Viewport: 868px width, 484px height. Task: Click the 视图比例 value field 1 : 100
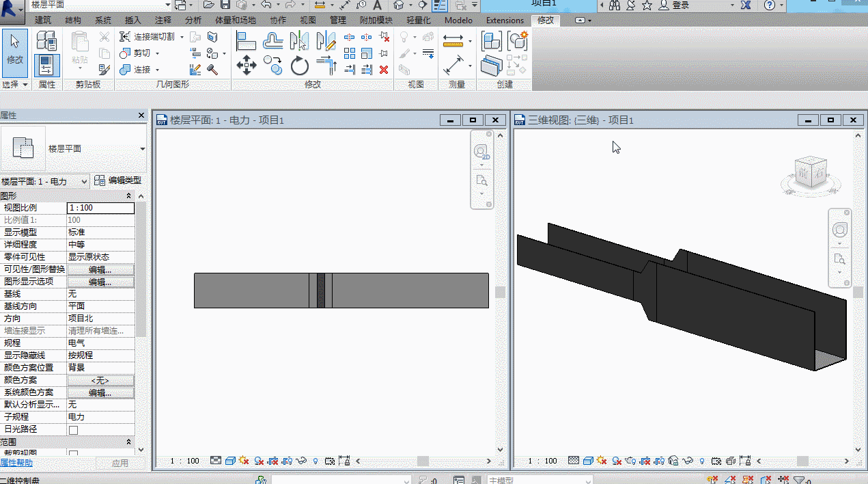click(100, 208)
